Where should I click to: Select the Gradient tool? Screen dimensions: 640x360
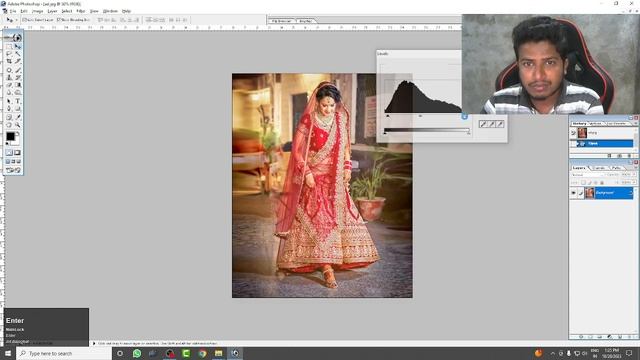[18, 85]
